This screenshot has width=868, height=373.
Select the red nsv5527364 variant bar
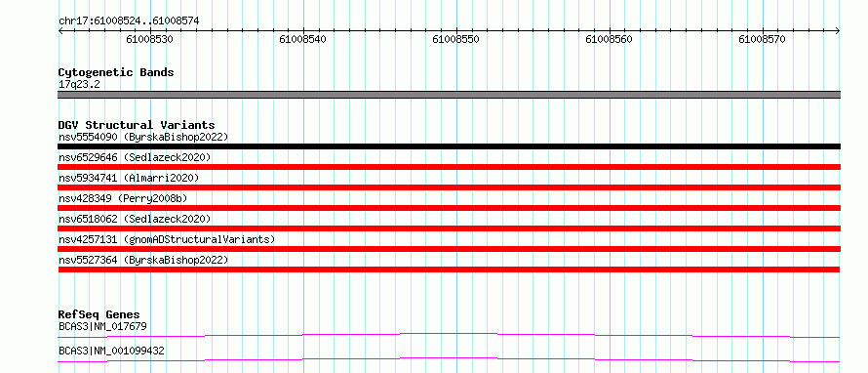pos(449,269)
